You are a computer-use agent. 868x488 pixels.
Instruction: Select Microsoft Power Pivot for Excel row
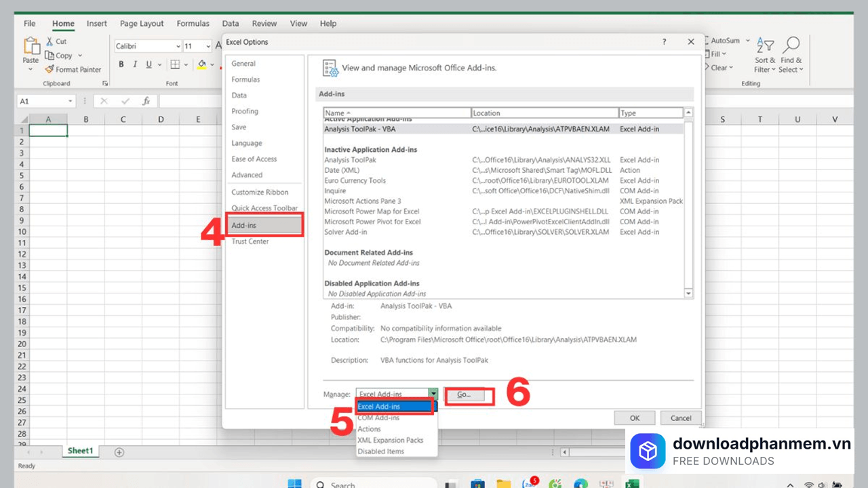503,222
